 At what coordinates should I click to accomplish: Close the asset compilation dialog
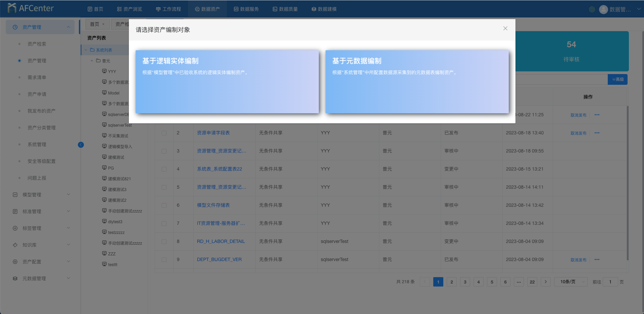505,28
